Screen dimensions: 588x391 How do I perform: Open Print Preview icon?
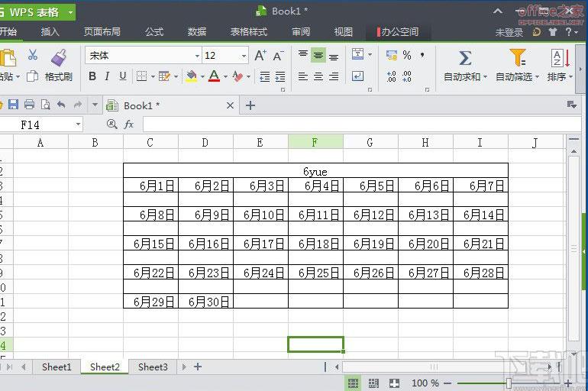click(45, 104)
